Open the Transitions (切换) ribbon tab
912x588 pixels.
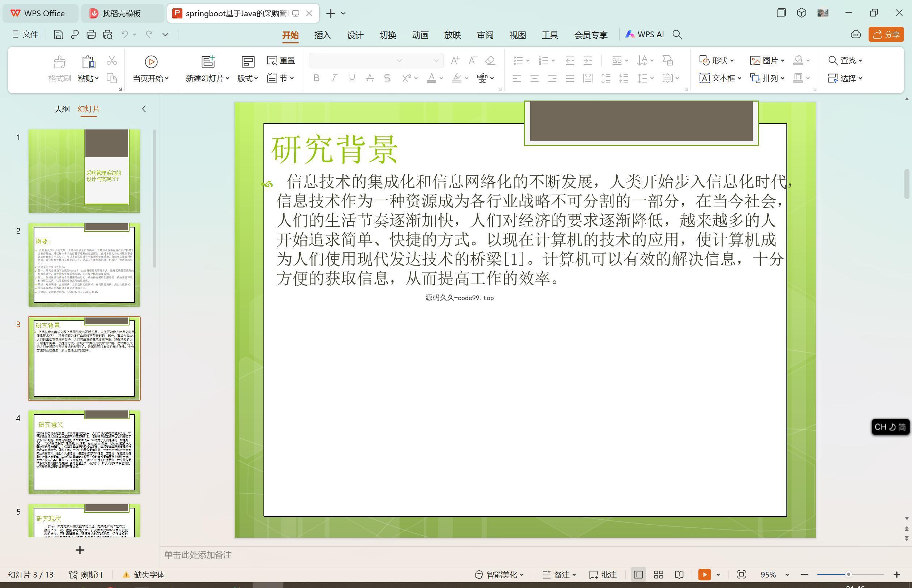[387, 35]
